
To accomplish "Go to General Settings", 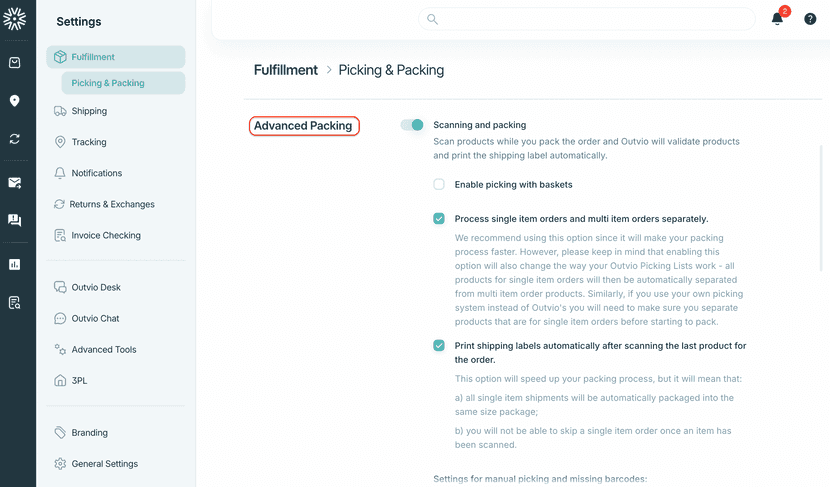I will (104, 464).
